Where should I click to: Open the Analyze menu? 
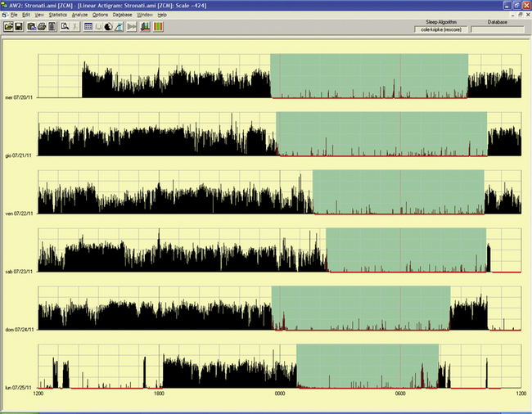click(79, 15)
